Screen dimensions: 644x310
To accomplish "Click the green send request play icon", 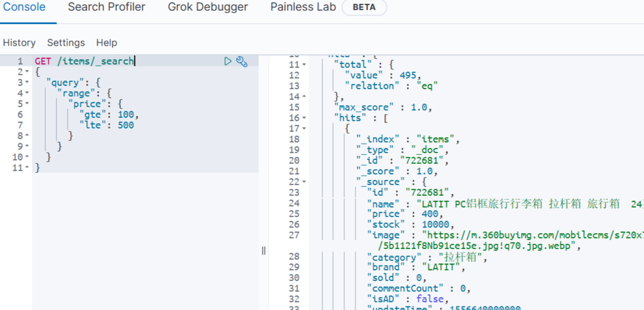I will 228,61.
